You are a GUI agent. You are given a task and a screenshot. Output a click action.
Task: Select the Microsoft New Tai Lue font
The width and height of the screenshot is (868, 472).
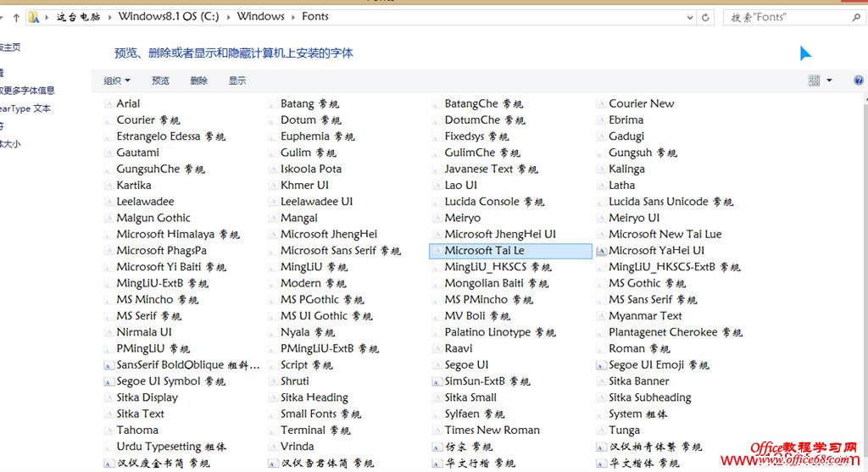pos(665,235)
